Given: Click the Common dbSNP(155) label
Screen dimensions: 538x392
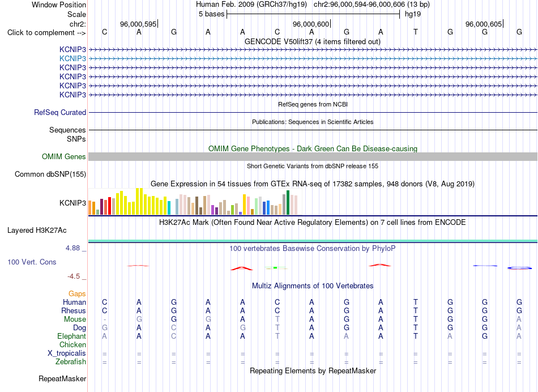Looking at the screenshot, I should (x=50, y=174).
